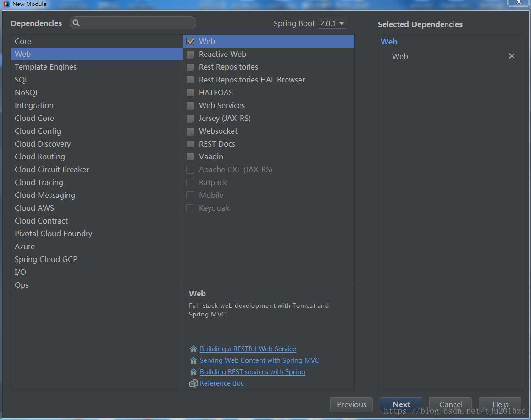Click the IntelliJ icon in the title bar
The width and height of the screenshot is (531, 420).
click(6, 4)
